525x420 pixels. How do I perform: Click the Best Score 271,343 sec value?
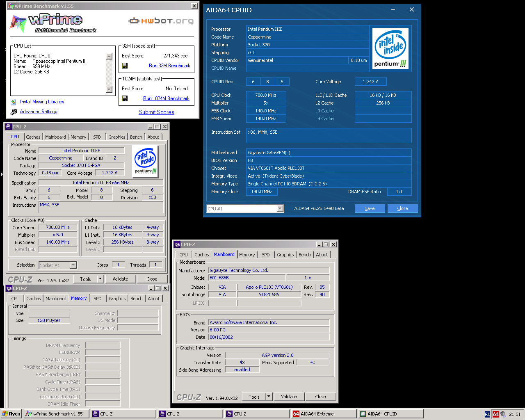coord(175,56)
